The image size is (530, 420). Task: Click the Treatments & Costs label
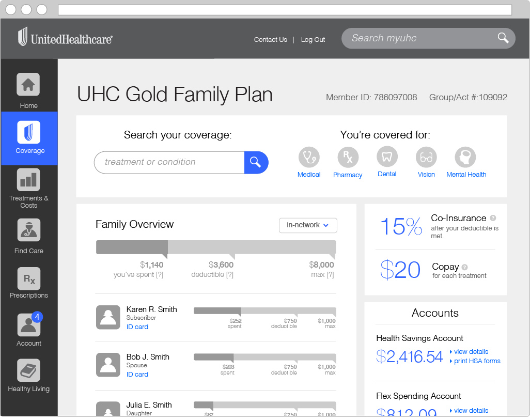point(29,202)
